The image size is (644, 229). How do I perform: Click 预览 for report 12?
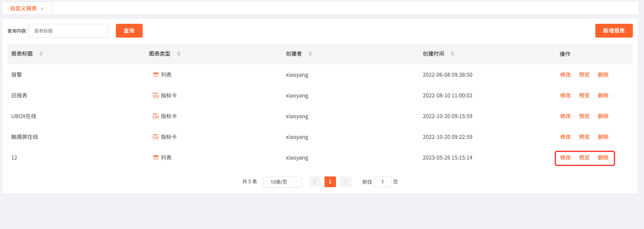(x=584, y=158)
